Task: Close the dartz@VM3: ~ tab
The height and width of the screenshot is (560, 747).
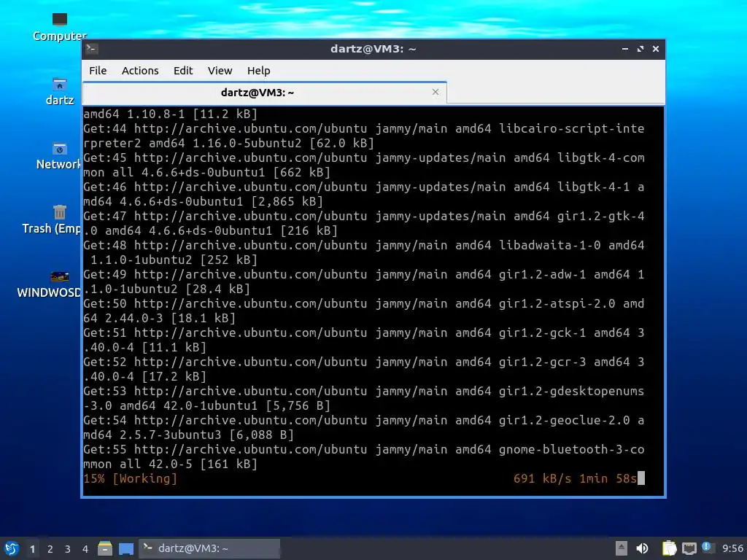Action: pyautogui.click(x=436, y=92)
